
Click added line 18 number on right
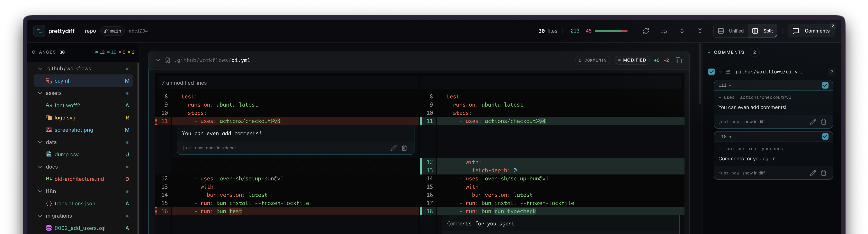[x=430, y=211]
